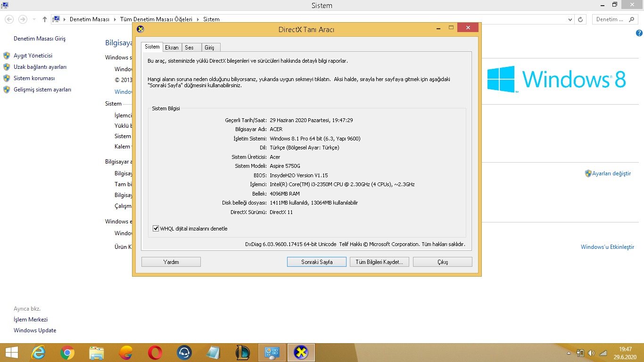Image resolution: width=644 pixels, height=362 pixels.
Task: Click Windows'u Etkinleştir link
Action: [x=607, y=247]
